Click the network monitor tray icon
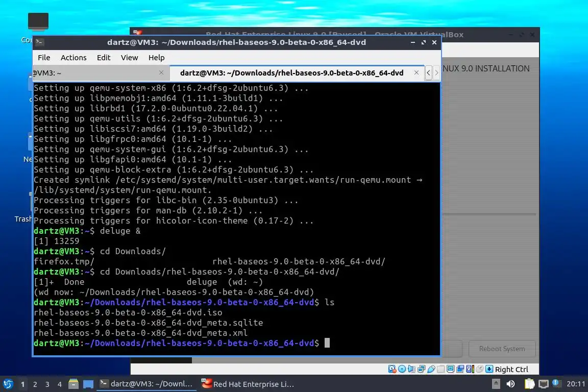Screen dimensions: 588x392 543,384
